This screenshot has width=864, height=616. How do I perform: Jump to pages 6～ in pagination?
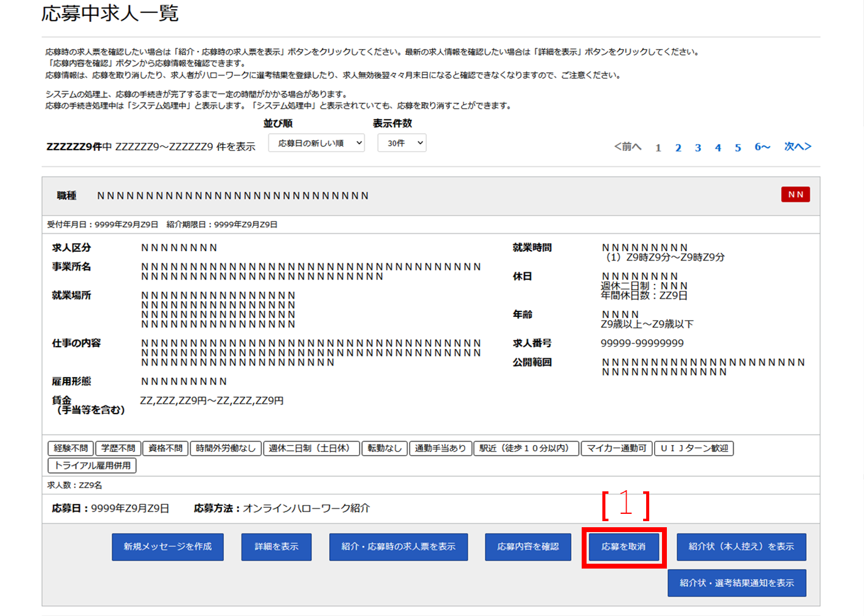pyautogui.click(x=762, y=147)
